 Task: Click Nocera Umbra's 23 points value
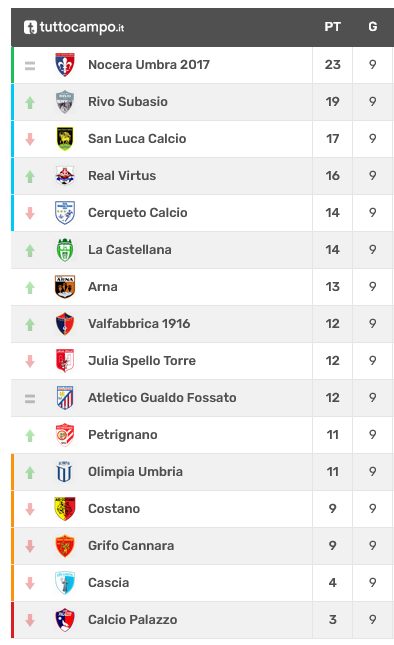click(x=333, y=65)
